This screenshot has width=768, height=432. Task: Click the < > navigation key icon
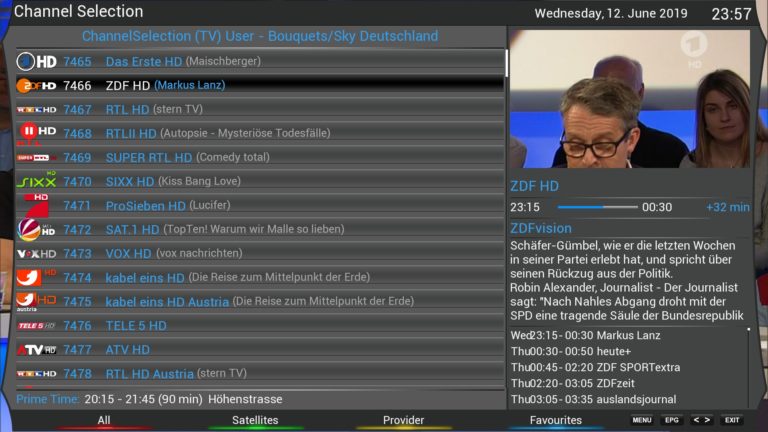(x=701, y=420)
